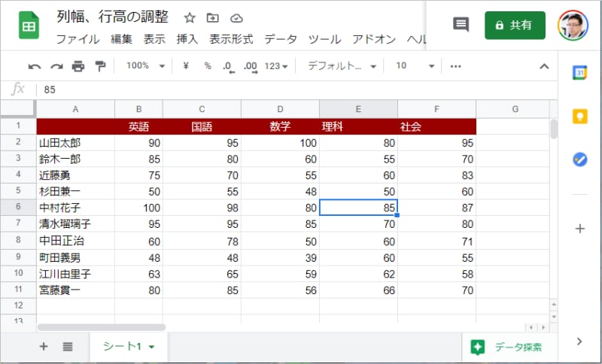This screenshot has height=364, width=602.
Task: Select the header cell 数学
Action: [x=280, y=126]
